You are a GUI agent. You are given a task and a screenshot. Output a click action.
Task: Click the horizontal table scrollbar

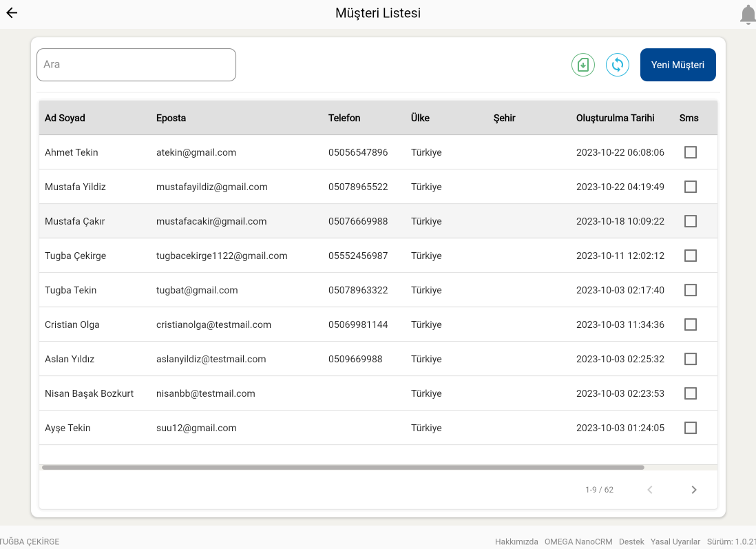tap(343, 467)
